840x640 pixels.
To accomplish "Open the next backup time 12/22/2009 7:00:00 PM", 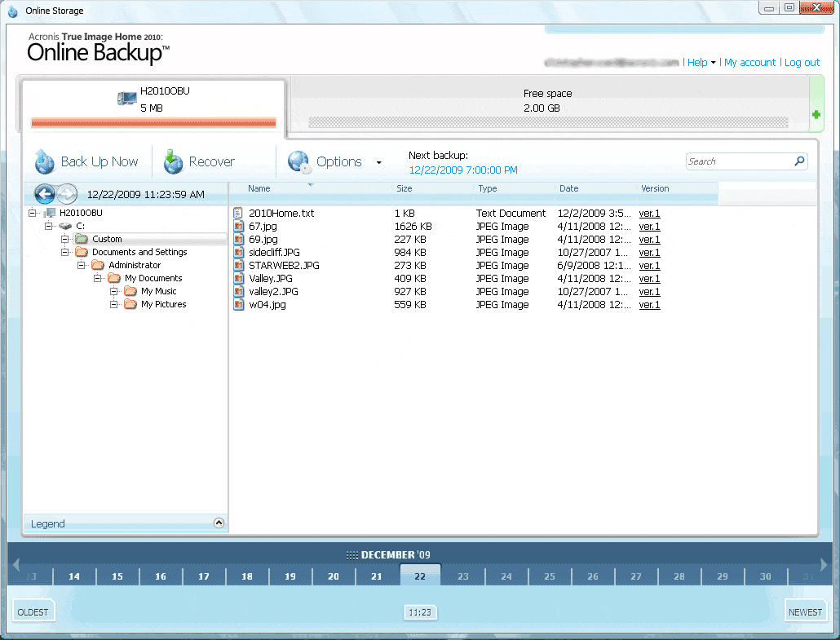I will click(463, 170).
